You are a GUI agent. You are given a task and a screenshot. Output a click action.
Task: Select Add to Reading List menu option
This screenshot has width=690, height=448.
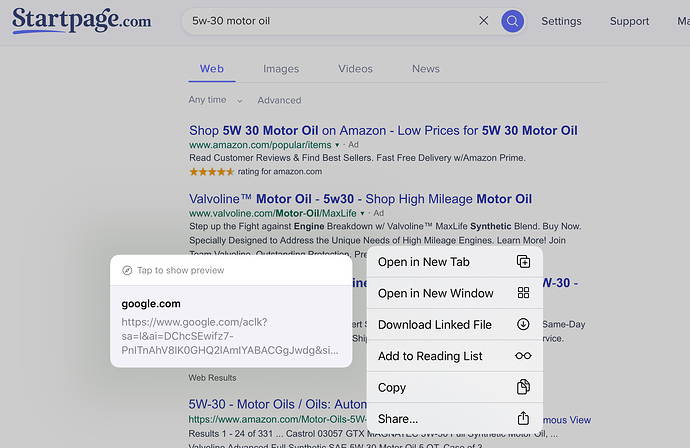[430, 356]
